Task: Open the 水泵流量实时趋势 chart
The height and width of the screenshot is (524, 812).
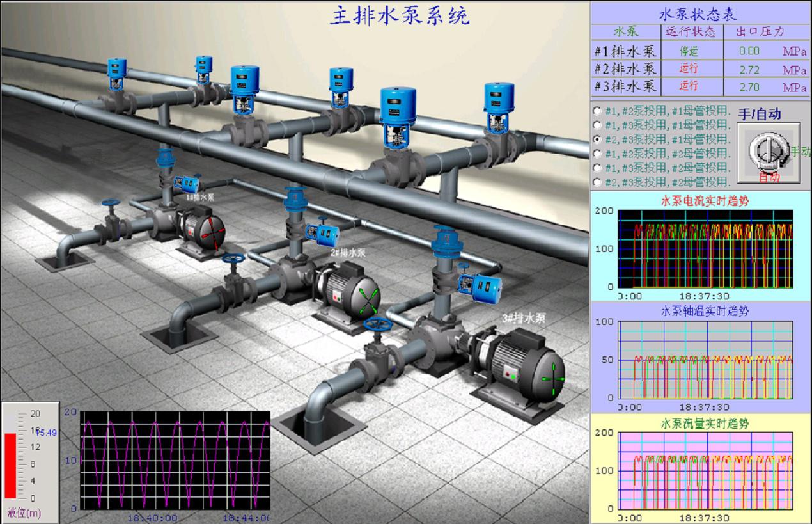Action: [705, 470]
